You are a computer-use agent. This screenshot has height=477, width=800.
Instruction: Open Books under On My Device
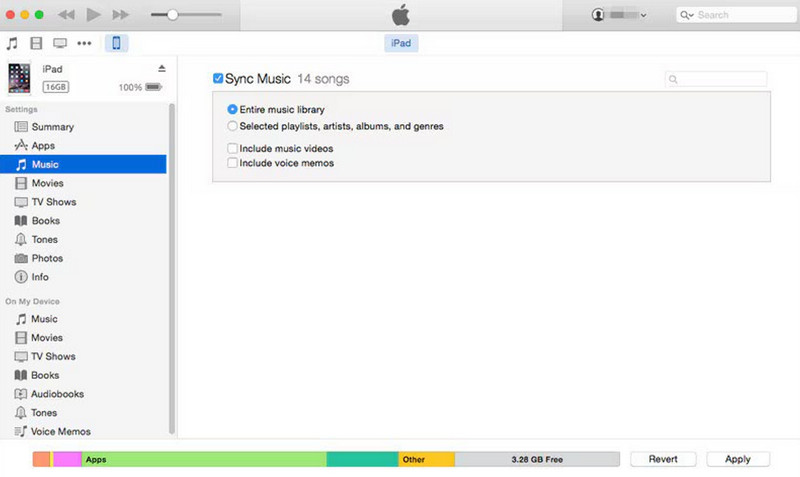point(83,375)
